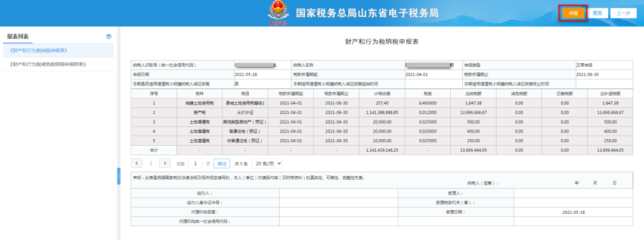Open the 20 条/页 page size dropdown
This screenshot has height=240, width=644.
click(x=267, y=163)
